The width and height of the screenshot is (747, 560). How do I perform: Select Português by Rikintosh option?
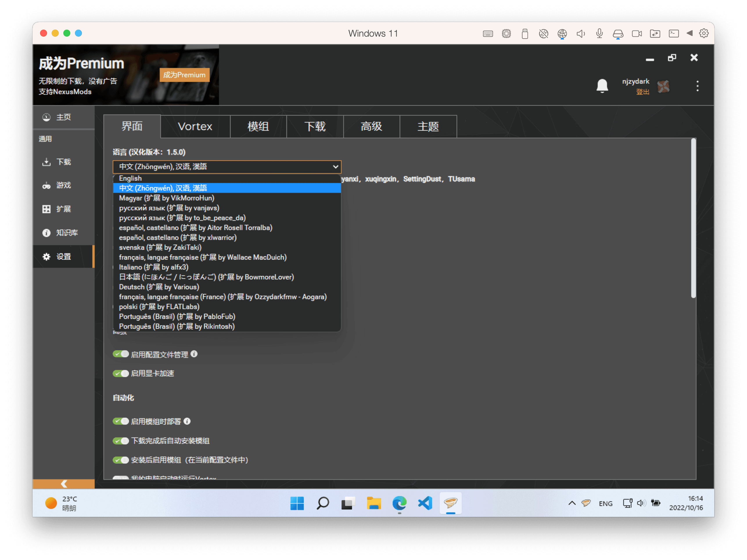click(227, 326)
